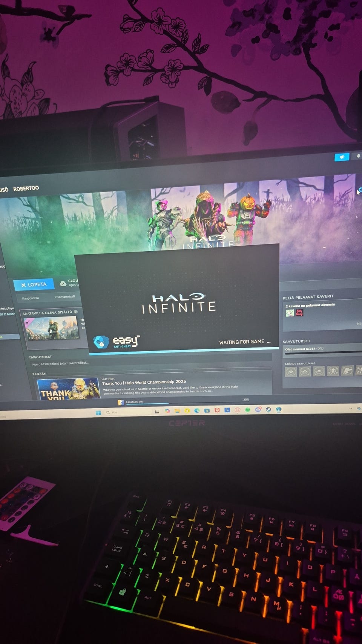Click the TAPAHTUMAT section heading
Viewport: 362px width, 644px height.
(40, 357)
